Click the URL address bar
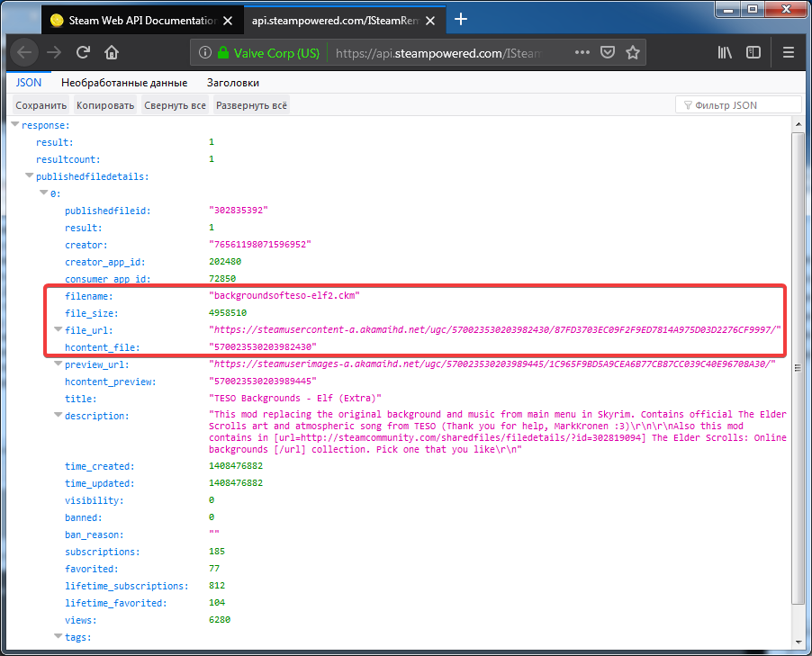812x656 pixels. (x=438, y=53)
